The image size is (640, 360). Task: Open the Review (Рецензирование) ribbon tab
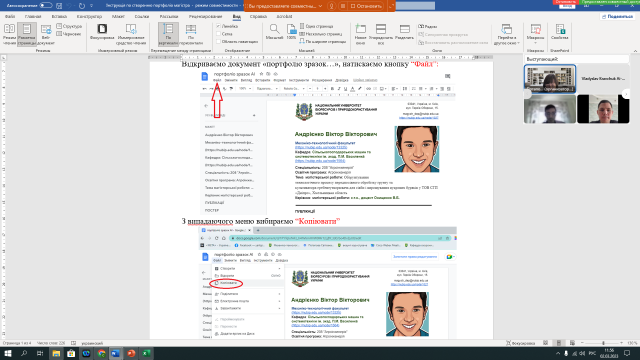205,16
